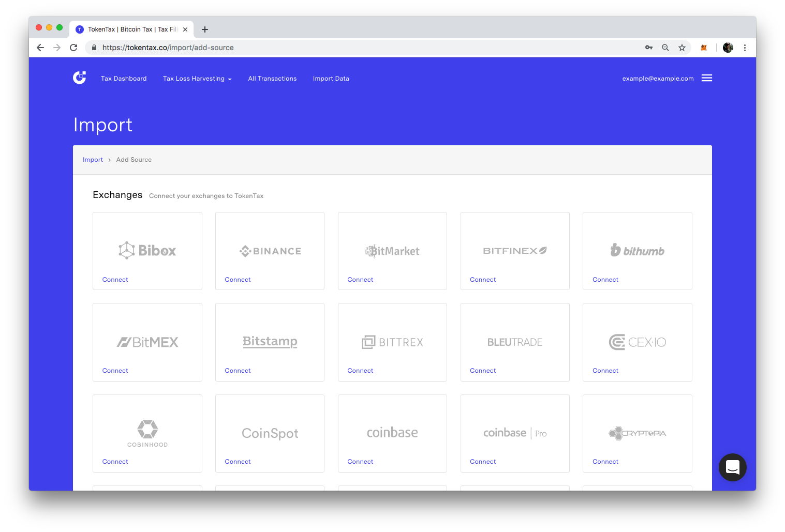
Task: Click the Bitstamp logo
Action: (x=270, y=342)
